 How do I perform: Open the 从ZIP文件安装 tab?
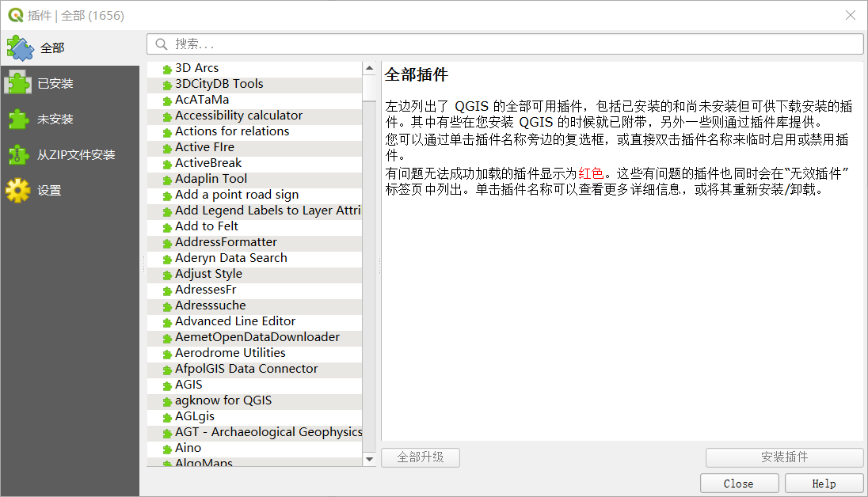(70, 154)
